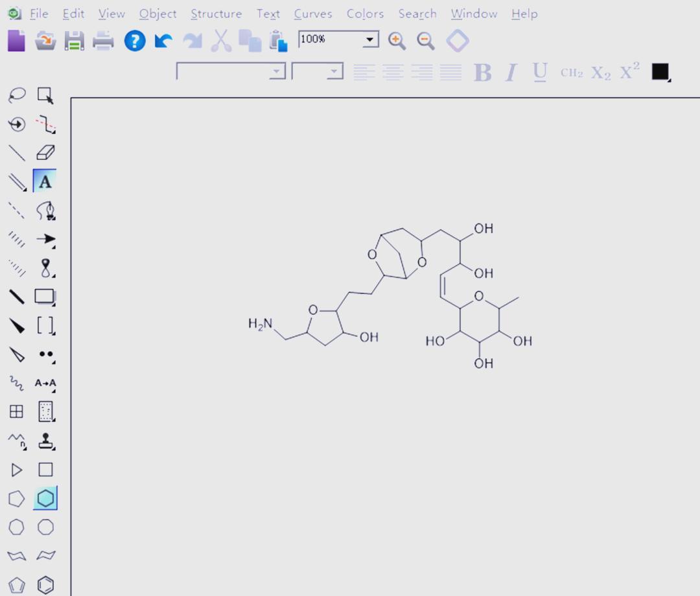The height and width of the screenshot is (596, 700).
Task: Click the Save floppy disk icon
Action: click(74, 41)
